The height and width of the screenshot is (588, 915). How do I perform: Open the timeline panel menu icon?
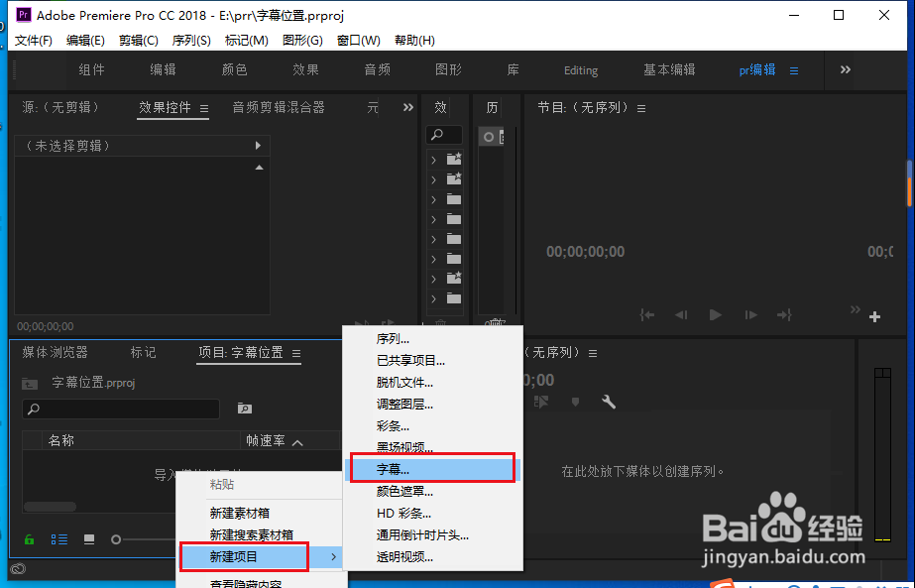(593, 353)
